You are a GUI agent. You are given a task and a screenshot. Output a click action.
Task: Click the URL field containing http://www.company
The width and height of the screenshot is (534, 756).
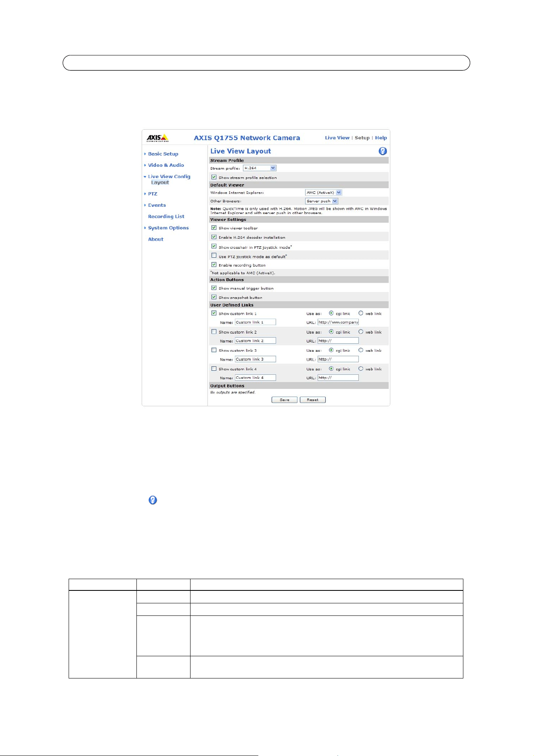(x=338, y=322)
